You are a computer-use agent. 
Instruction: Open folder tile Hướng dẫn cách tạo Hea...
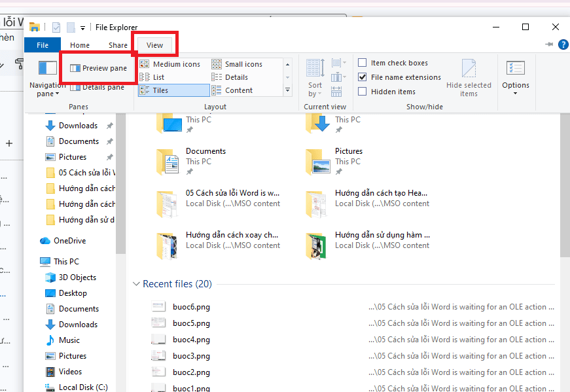(367, 204)
